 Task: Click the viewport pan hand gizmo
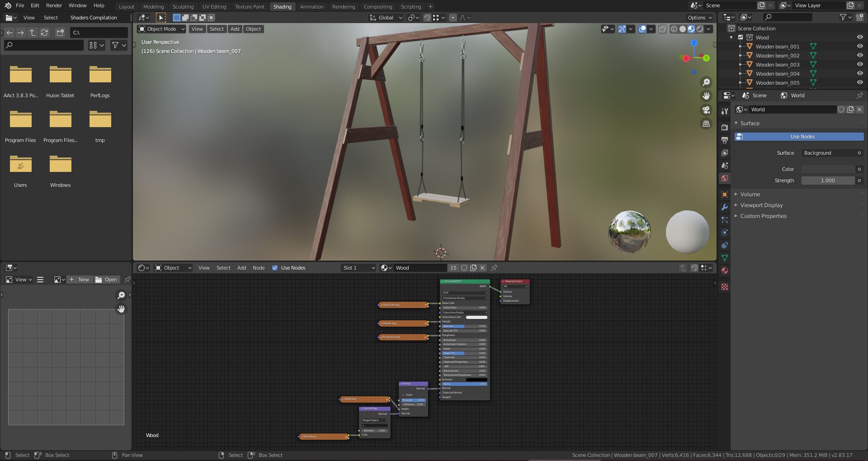706,96
